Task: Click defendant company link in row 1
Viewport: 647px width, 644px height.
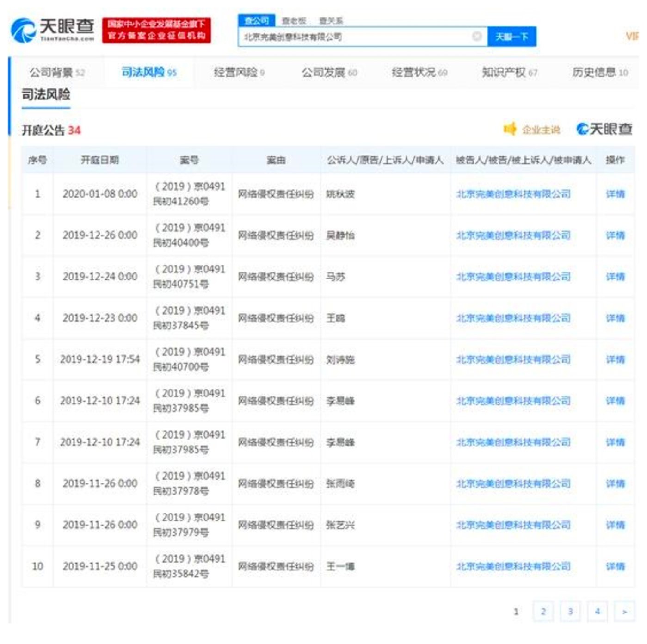Action: tap(513, 194)
